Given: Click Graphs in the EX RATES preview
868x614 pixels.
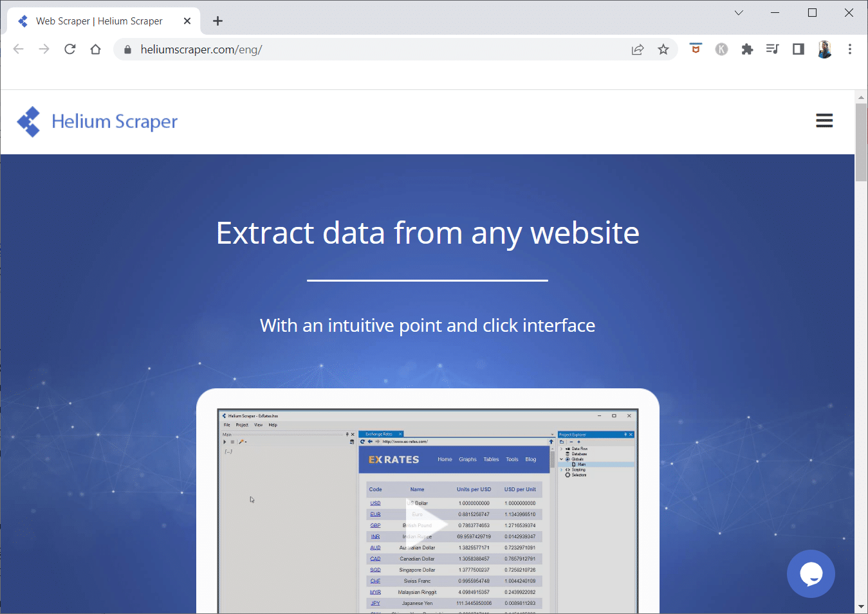Looking at the screenshot, I should tap(468, 460).
